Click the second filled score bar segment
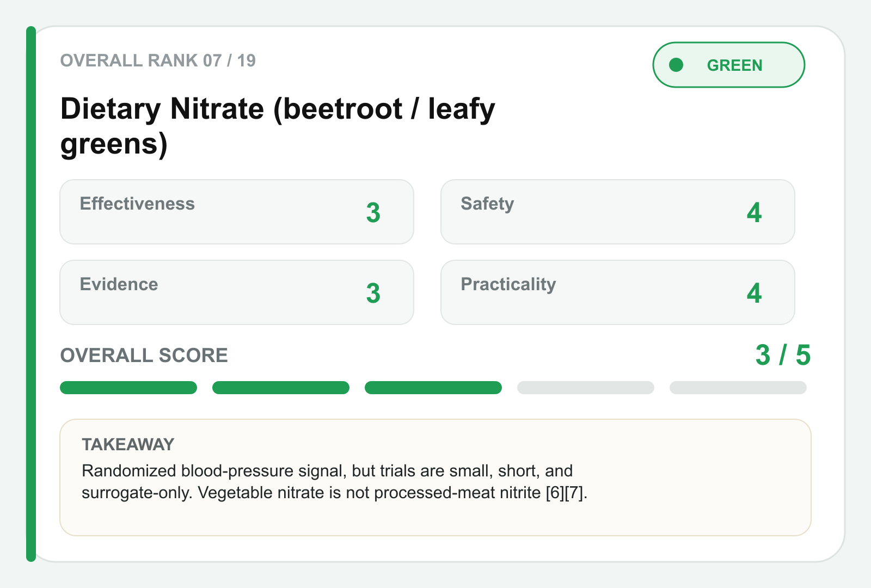The image size is (871, 588). pyautogui.click(x=281, y=388)
